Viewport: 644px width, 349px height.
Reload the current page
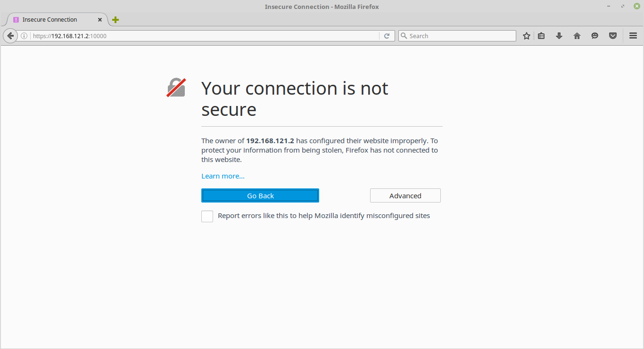point(387,36)
